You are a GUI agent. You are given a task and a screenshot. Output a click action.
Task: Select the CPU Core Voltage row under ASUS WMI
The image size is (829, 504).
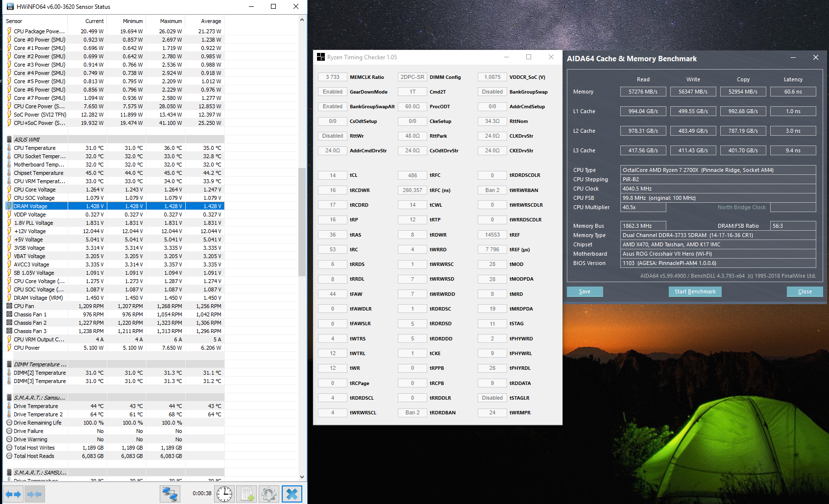click(x=114, y=190)
